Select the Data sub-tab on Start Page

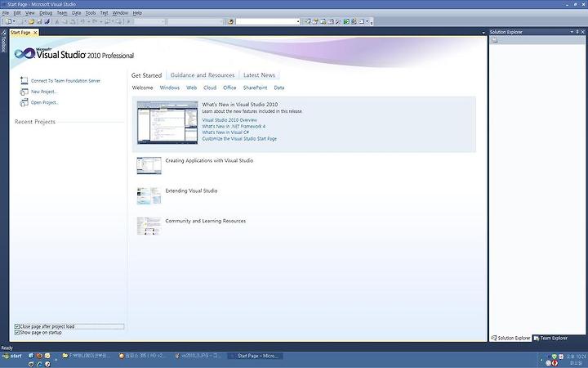[x=279, y=88]
